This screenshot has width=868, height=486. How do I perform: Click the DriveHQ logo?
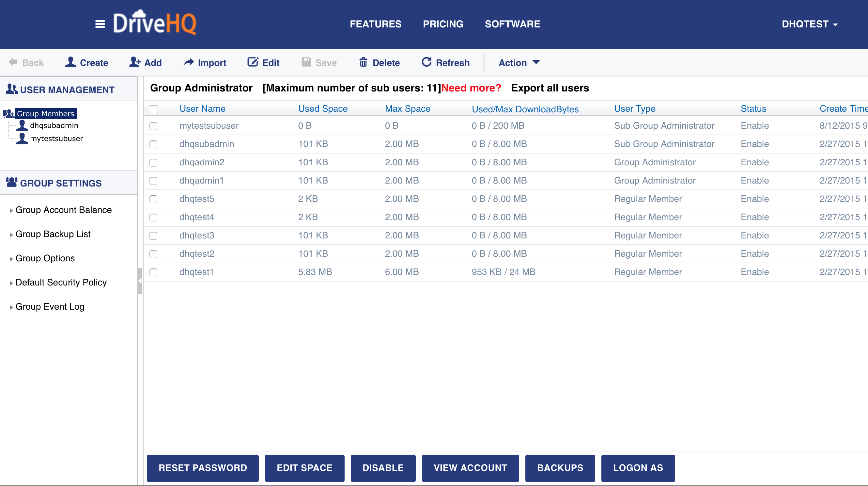[x=155, y=23]
